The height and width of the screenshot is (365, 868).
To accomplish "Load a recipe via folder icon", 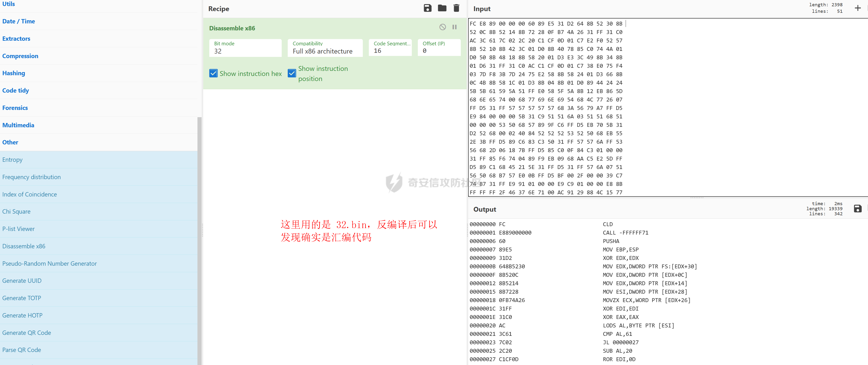I will click(442, 8).
